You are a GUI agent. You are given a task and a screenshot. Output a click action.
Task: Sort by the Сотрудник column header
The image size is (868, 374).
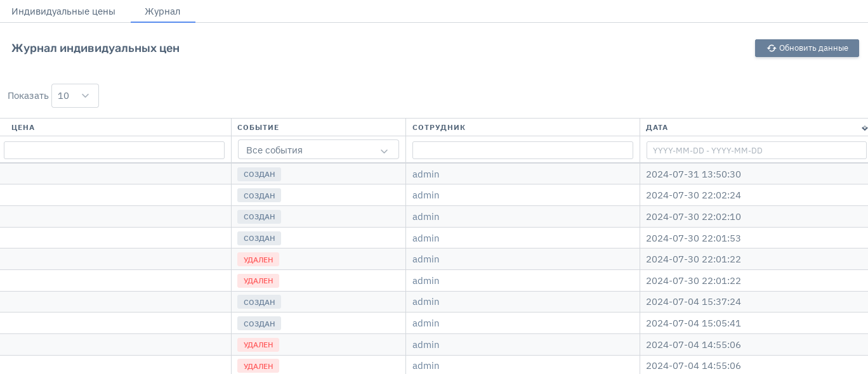439,127
